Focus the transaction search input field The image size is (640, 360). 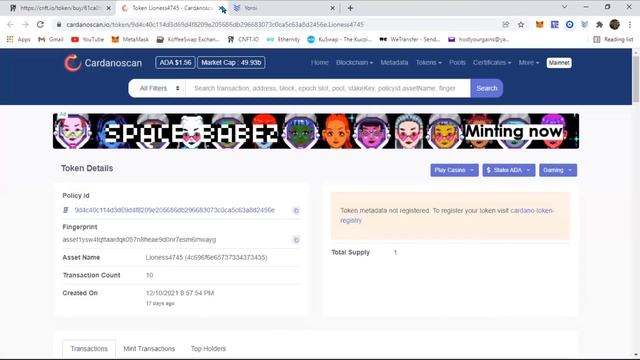(x=328, y=88)
